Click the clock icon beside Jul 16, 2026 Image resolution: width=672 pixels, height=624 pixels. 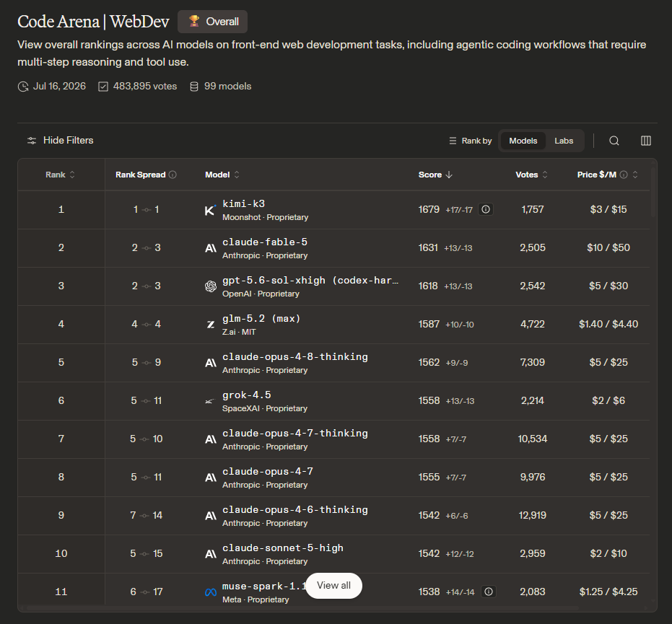point(22,87)
